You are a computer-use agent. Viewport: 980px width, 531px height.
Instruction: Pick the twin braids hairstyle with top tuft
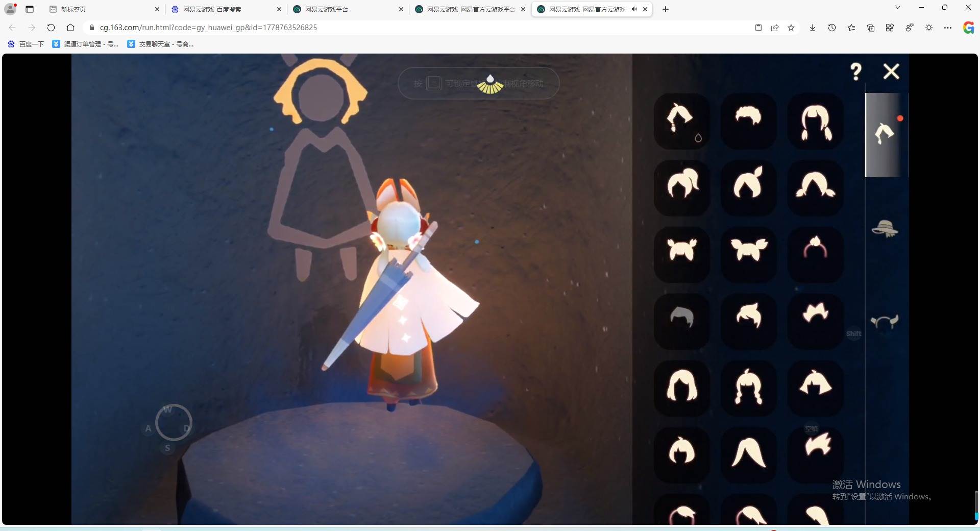click(x=748, y=388)
